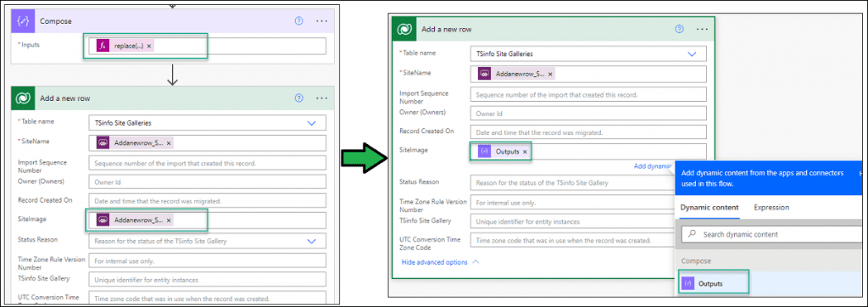868x307 pixels.
Task: Open help for the Compose action
Action: click(299, 20)
